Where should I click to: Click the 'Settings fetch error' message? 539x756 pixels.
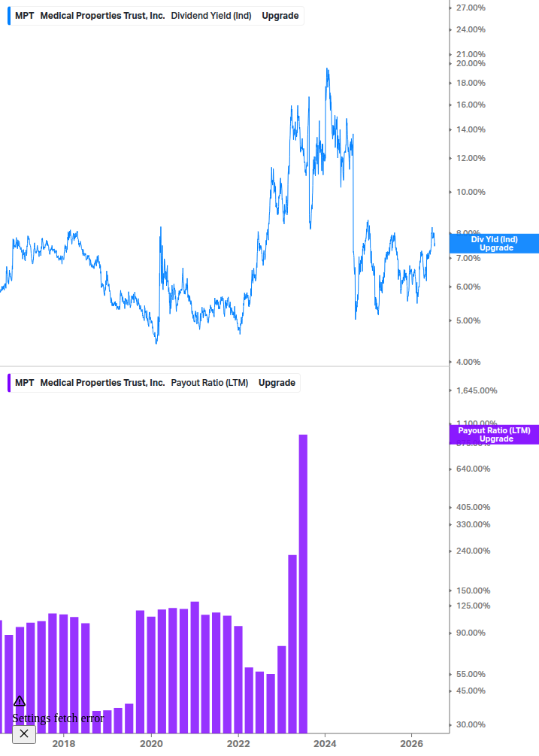58,718
